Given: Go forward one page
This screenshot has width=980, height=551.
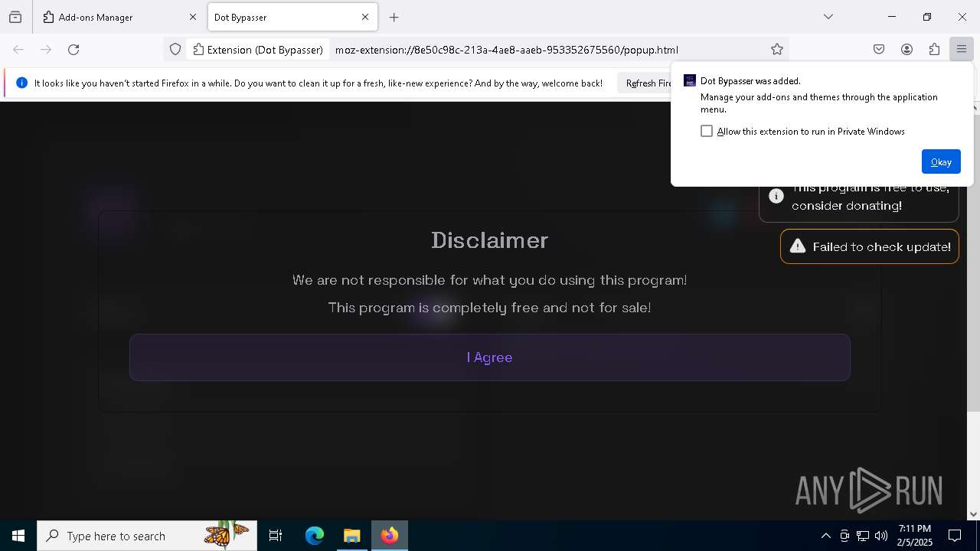Looking at the screenshot, I should 46,50.
